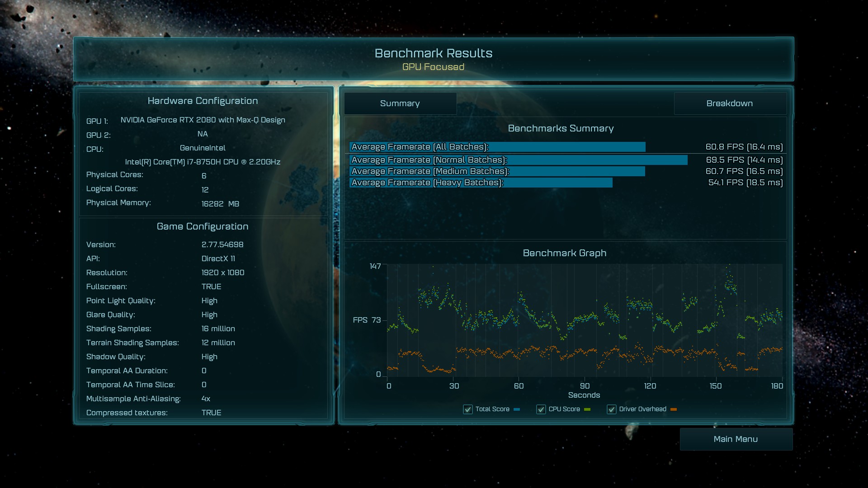868x488 pixels.
Task: Uncheck the Total Score checkbox
Action: pos(468,409)
